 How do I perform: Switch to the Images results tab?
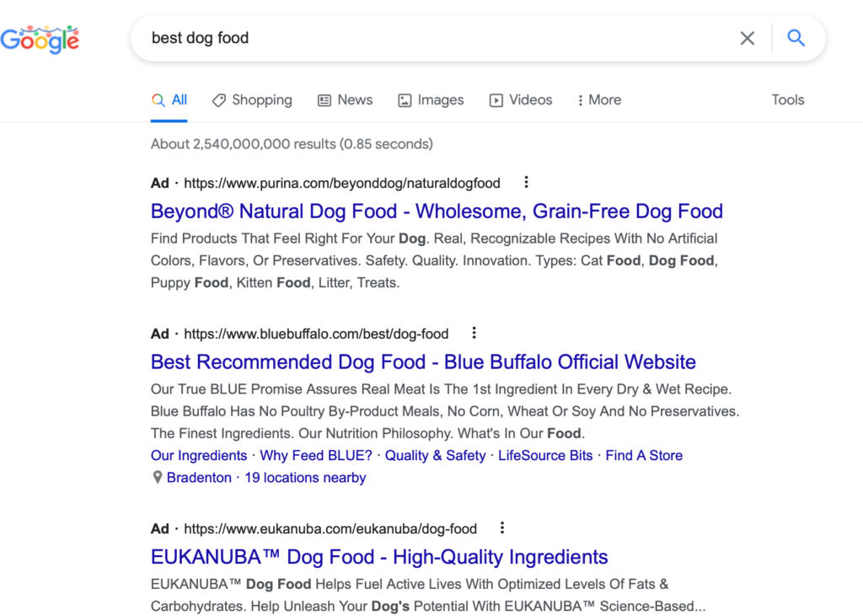pos(431,100)
